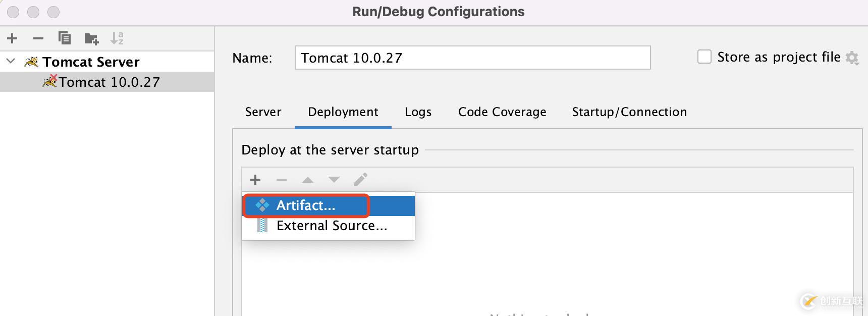
Task: Move deployment item down arrow
Action: (334, 180)
